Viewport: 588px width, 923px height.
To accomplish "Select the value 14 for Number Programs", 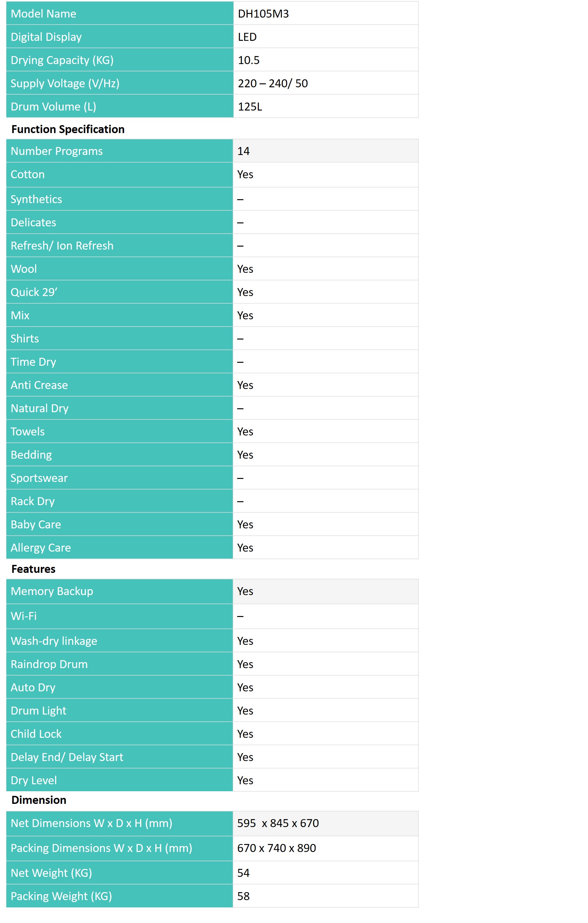I will point(244,151).
